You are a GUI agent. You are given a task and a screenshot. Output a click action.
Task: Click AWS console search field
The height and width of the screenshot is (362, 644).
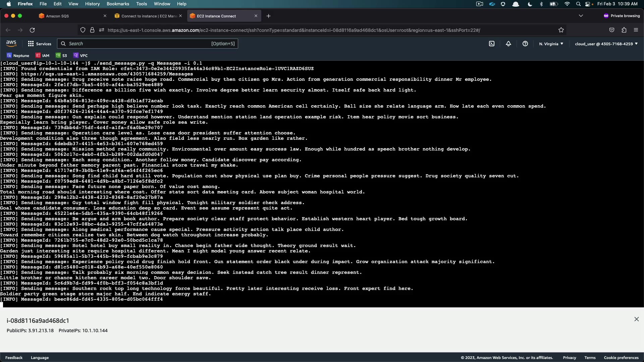pos(148,44)
